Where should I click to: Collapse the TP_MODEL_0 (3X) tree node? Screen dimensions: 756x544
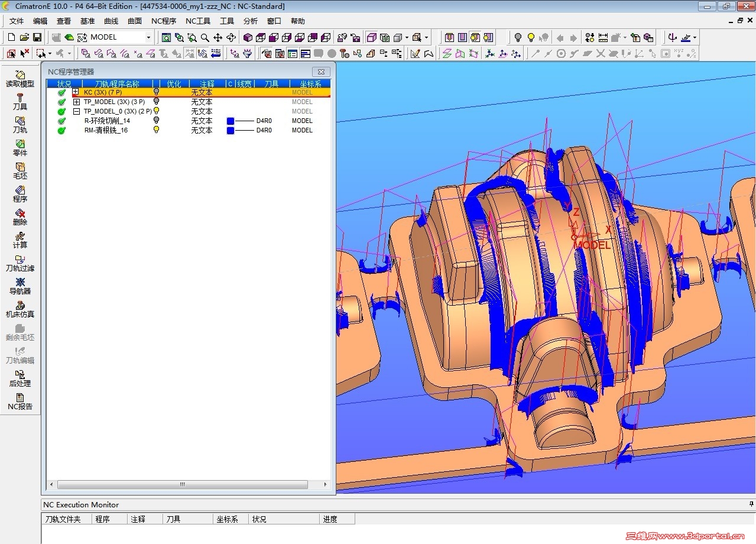(x=76, y=111)
